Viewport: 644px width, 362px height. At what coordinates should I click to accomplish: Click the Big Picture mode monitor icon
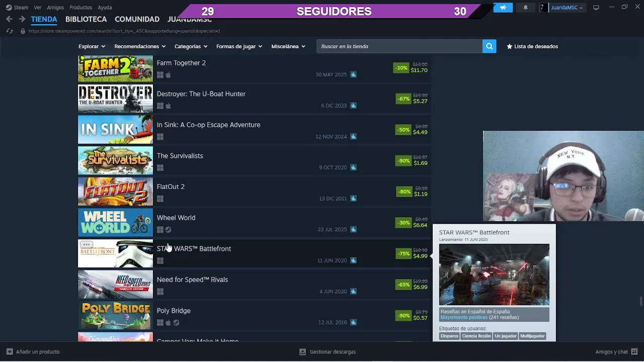click(x=596, y=8)
